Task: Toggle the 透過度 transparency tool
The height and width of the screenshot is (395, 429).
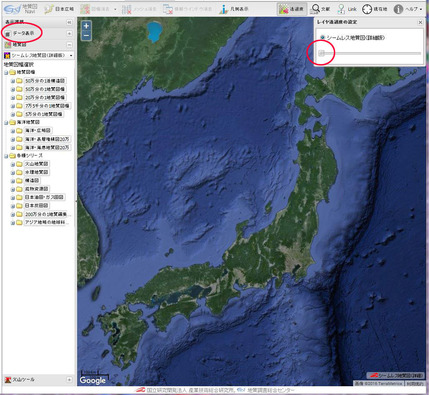Action: [x=291, y=9]
